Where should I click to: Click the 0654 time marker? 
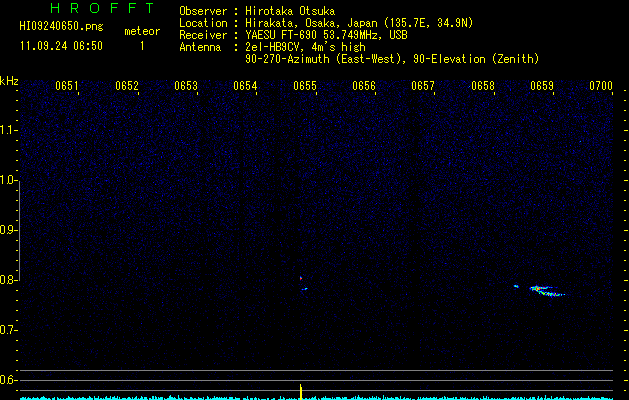(246, 86)
